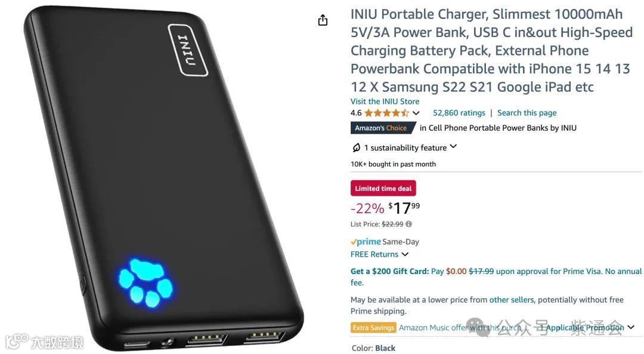Image resolution: width=644 pixels, height=354 pixels.
Task: Expand the 1 sustainability feature dropdown
Action: pos(453,146)
